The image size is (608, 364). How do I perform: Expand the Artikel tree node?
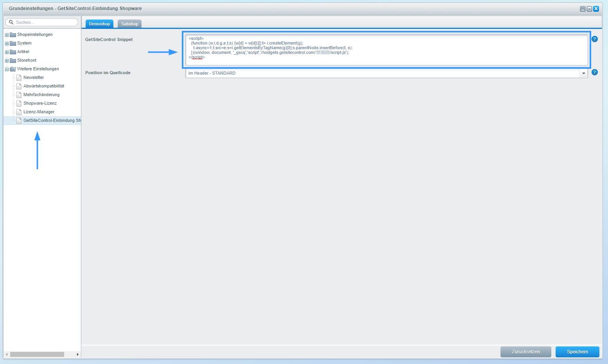pyautogui.click(x=7, y=52)
